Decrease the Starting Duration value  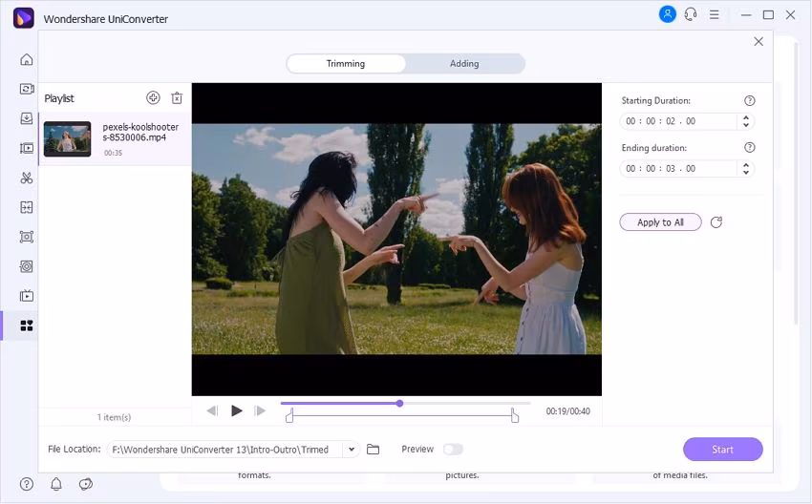coord(746,125)
